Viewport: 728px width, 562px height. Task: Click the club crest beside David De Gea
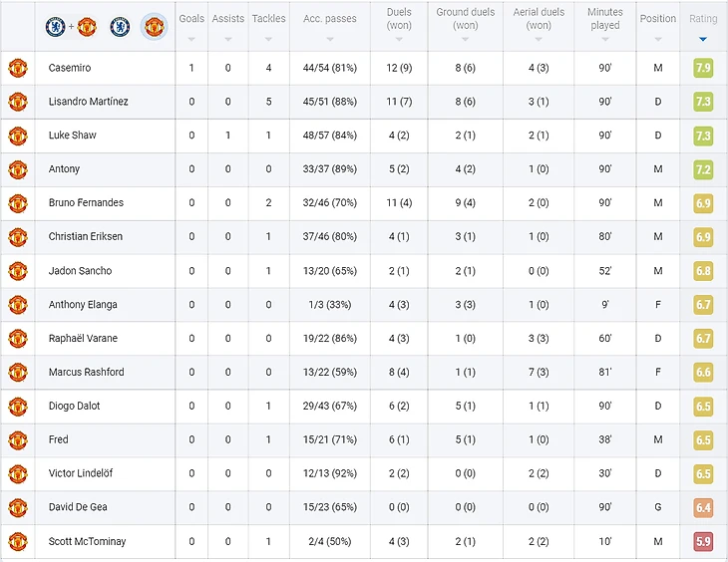(17, 507)
